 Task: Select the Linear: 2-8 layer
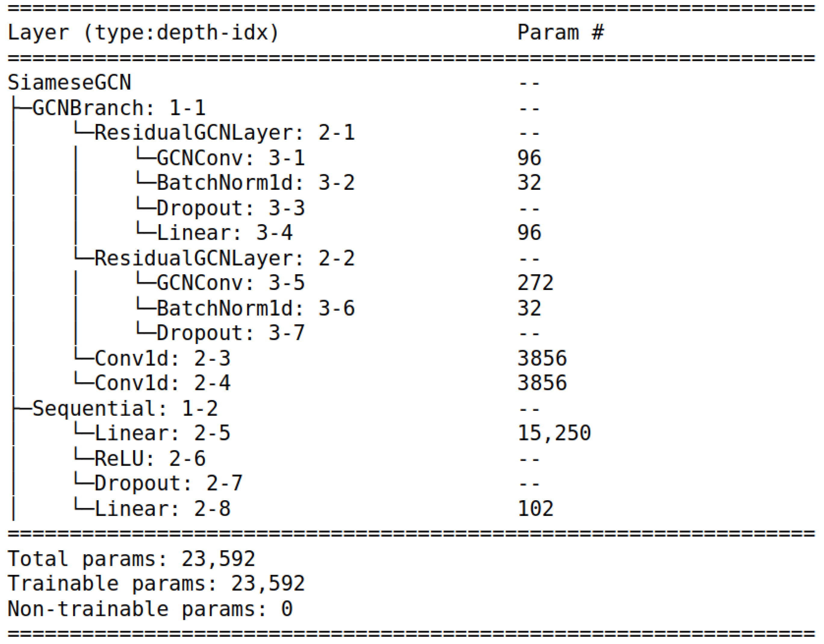[x=162, y=509]
